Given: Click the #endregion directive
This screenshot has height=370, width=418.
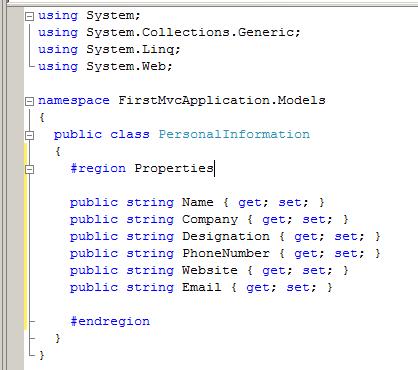Looking at the screenshot, I should click(110, 321).
